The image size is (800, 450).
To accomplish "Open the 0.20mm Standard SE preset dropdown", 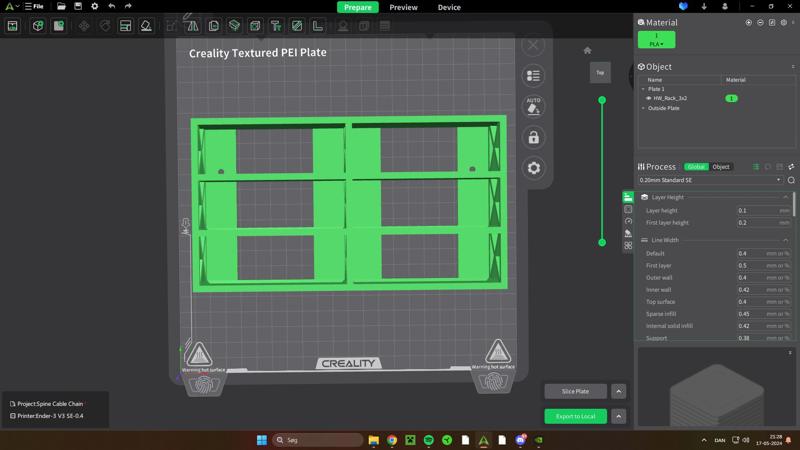I will click(710, 180).
